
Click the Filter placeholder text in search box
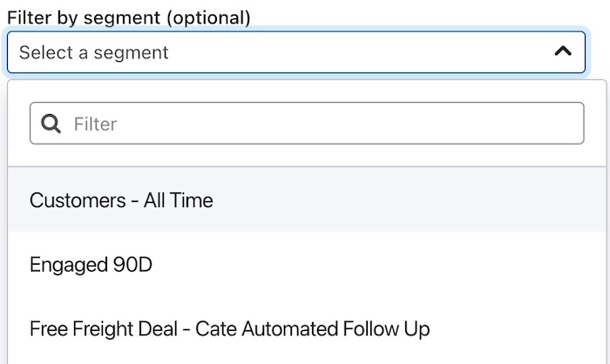(95, 124)
